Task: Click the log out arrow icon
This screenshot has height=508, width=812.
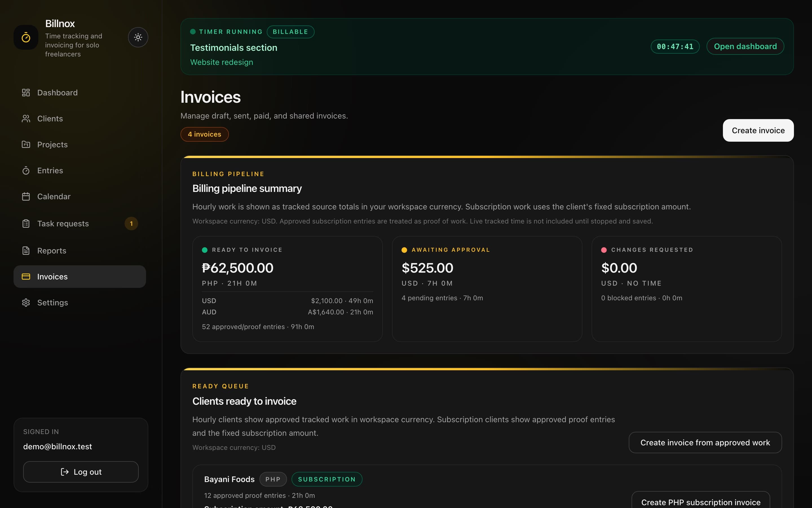Action: [64, 472]
